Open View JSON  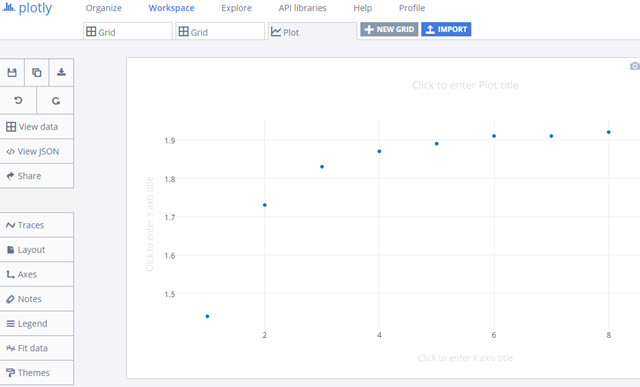coord(37,151)
